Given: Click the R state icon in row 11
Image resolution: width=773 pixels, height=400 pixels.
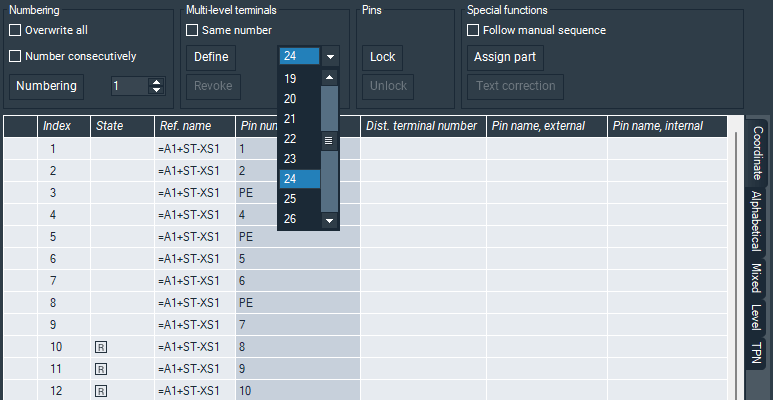Looking at the screenshot, I should click(101, 369).
